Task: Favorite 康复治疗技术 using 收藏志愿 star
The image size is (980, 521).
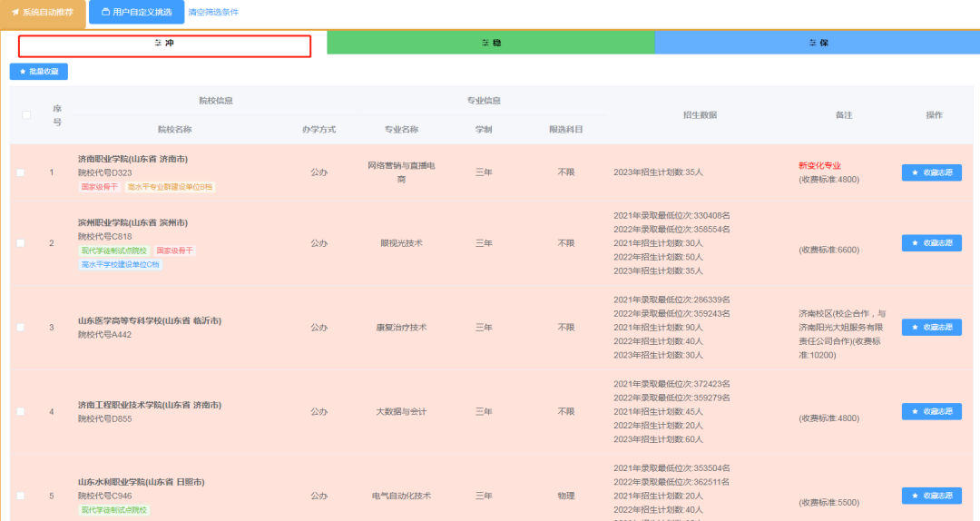Action: click(x=931, y=327)
